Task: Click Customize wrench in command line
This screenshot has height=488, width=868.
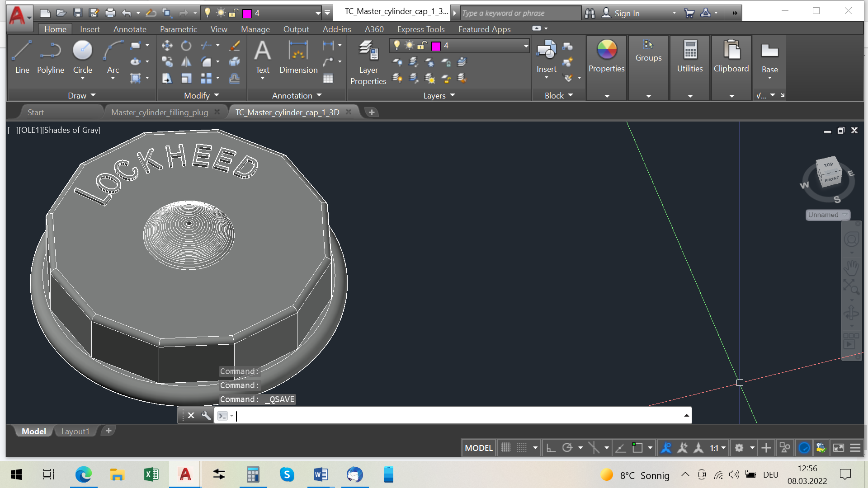Action: point(206,415)
